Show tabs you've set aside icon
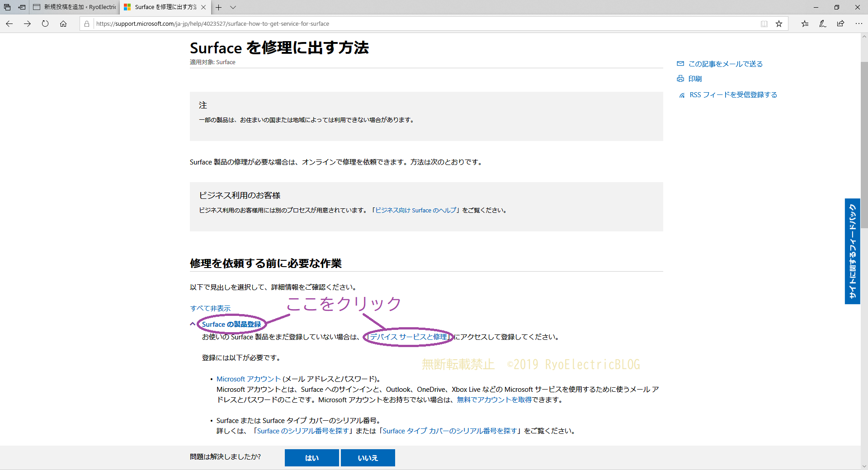 (x=7, y=7)
